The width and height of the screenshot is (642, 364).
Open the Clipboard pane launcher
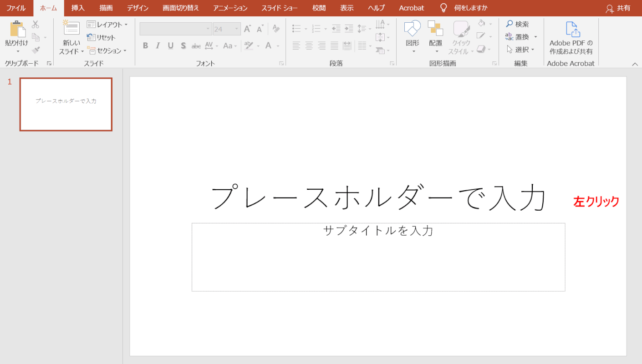pos(49,64)
